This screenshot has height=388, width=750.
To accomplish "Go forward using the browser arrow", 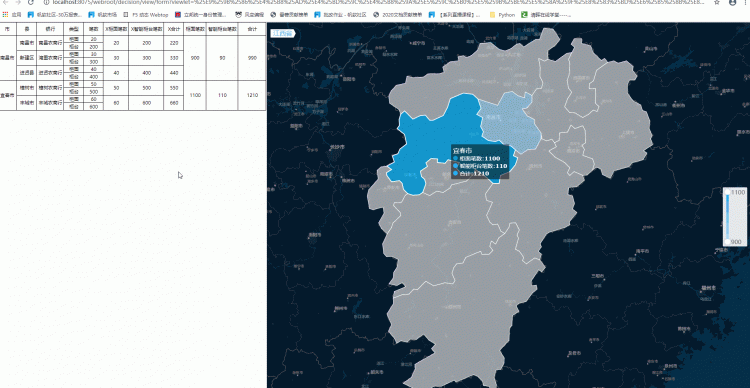I will coord(18,2).
